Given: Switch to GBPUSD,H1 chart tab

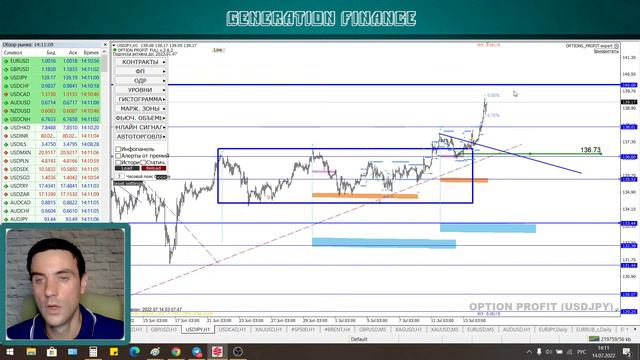Looking at the screenshot, I should click(x=164, y=329).
